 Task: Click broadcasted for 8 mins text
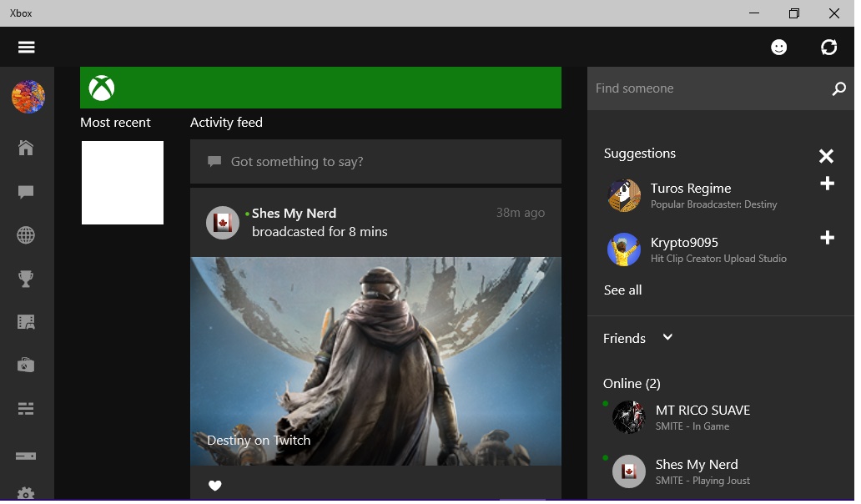(320, 232)
